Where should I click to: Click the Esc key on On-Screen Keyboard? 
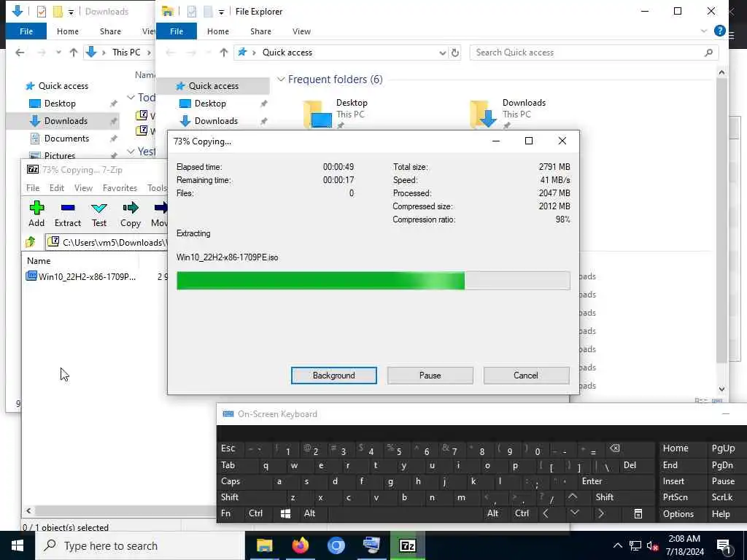tap(228, 448)
